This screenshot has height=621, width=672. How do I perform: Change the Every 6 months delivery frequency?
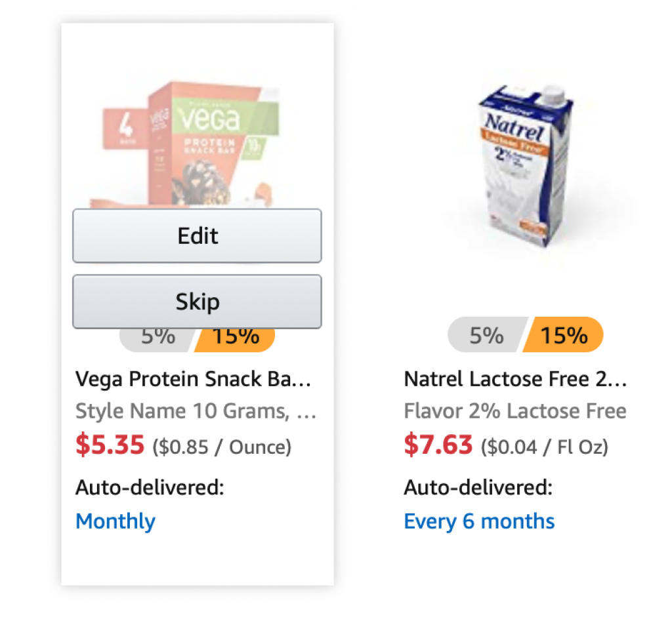tap(479, 521)
